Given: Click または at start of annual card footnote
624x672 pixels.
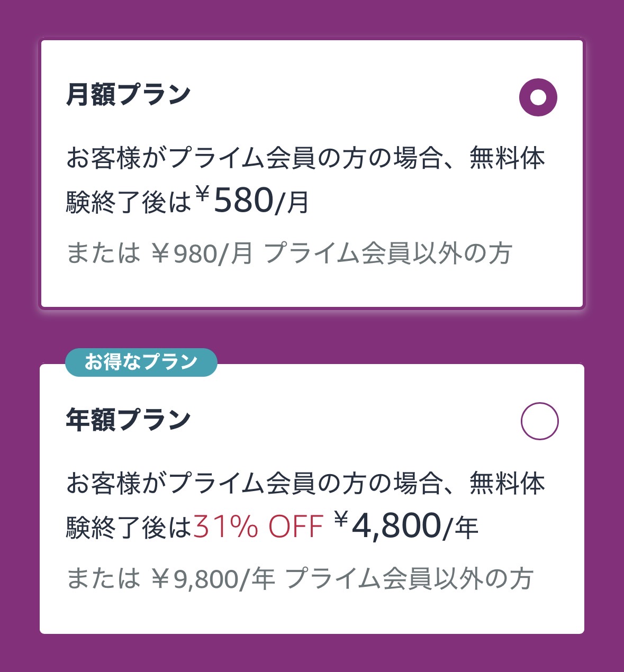Looking at the screenshot, I should (104, 578).
